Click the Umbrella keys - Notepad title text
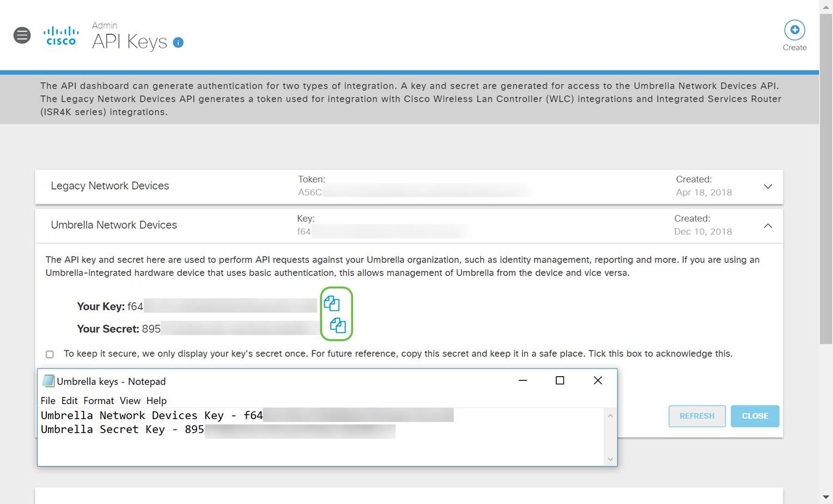Viewport: 833px width, 504px height. pyautogui.click(x=111, y=382)
